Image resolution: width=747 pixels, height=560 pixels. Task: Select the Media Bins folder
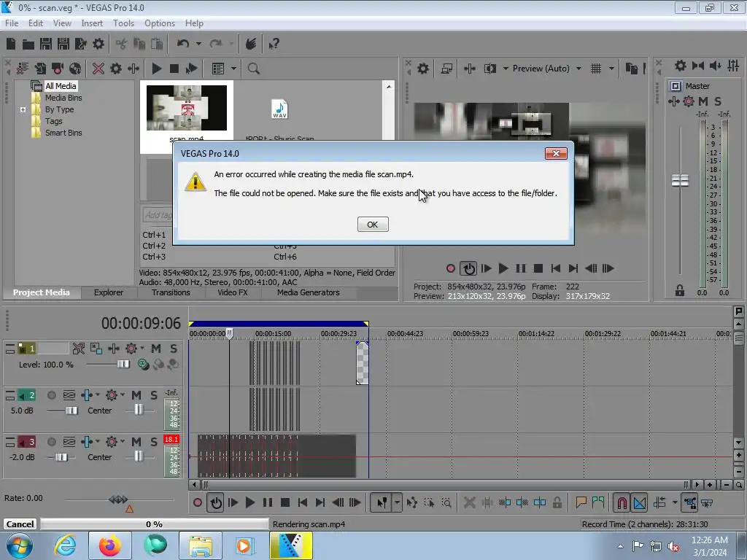[x=63, y=98]
